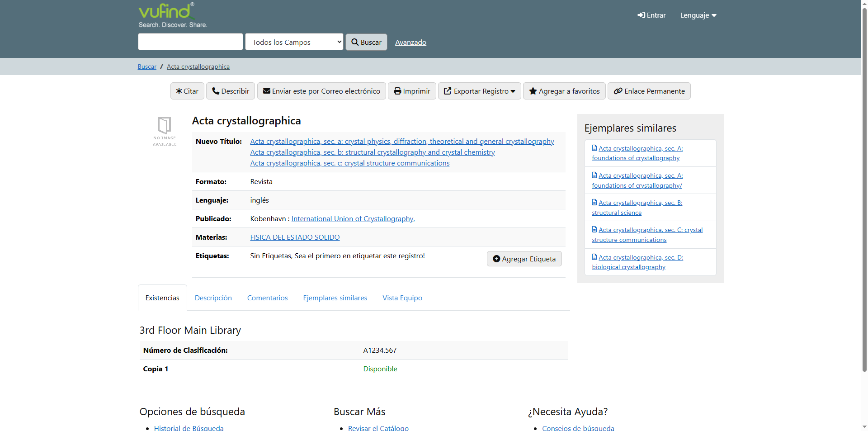
Task: Click the envelope icon for email sending
Action: (267, 91)
